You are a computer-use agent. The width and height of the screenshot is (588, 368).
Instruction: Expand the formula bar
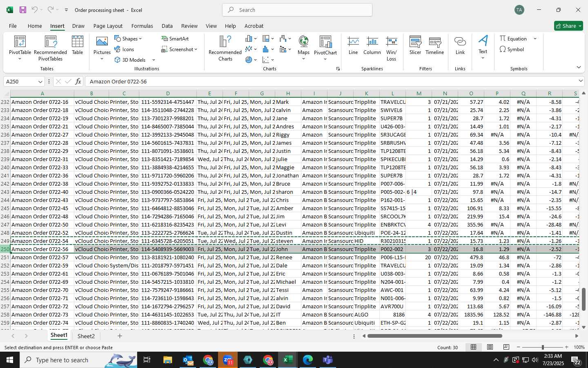pyautogui.click(x=581, y=81)
